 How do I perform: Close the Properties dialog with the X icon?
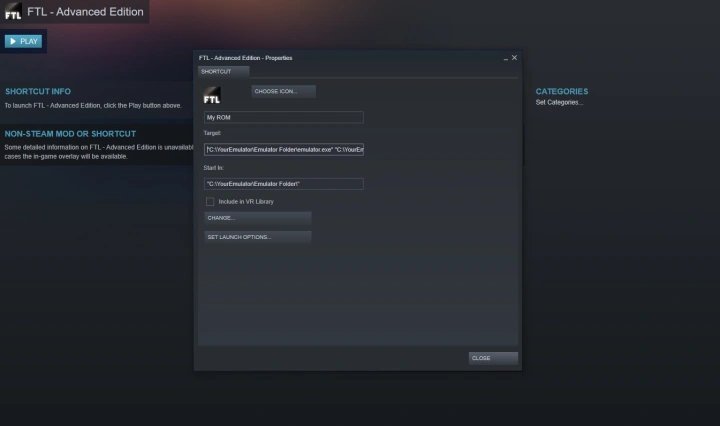pyautogui.click(x=514, y=58)
